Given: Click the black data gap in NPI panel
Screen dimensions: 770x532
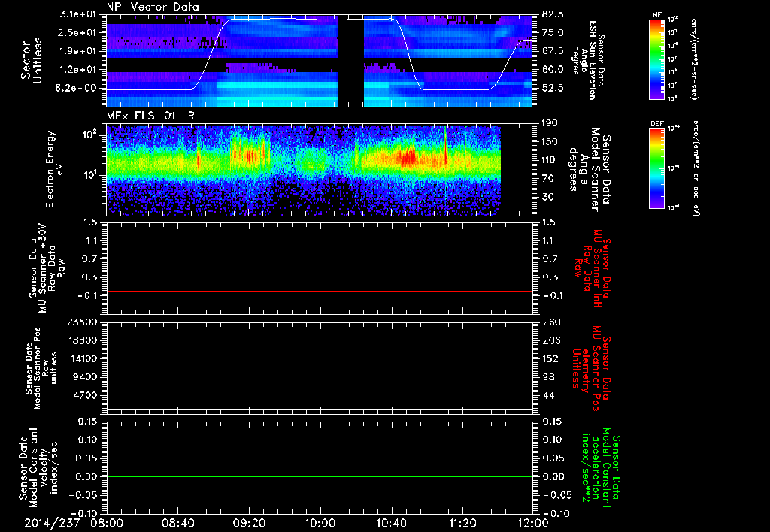Looking at the screenshot, I should 350,64.
